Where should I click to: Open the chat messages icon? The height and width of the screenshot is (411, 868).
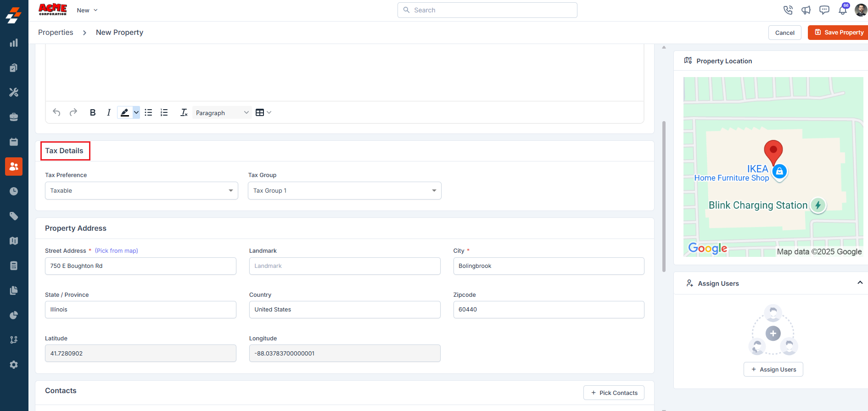pos(824,10)
